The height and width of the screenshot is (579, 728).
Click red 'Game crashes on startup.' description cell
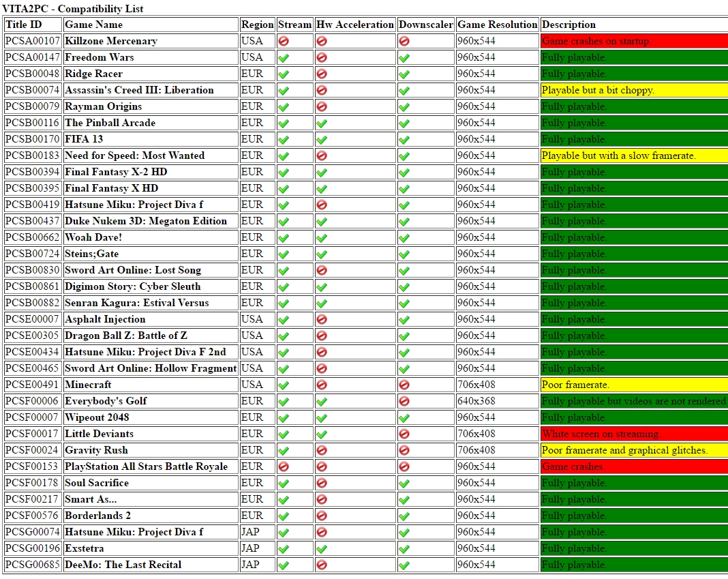click(x=634, y=41)
